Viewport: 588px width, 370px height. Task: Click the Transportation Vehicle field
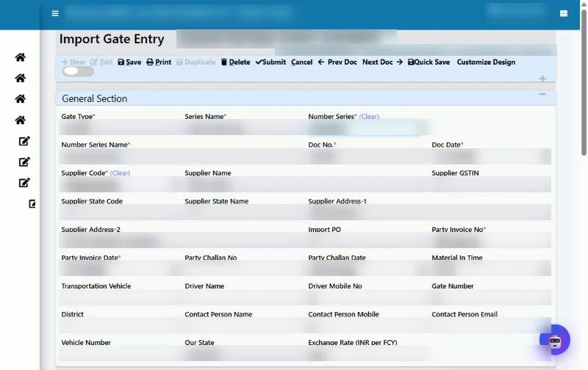point(120,297)
